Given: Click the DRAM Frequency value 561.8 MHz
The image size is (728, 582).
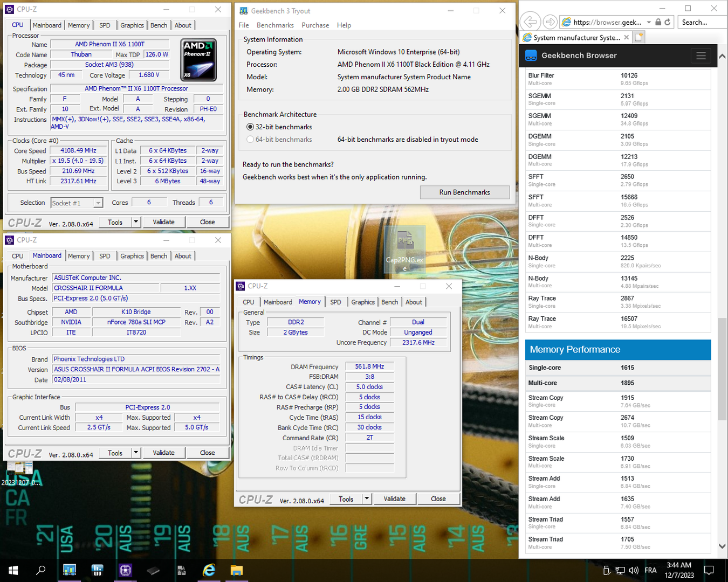Looking at the screenshot, I should point(369,366).
